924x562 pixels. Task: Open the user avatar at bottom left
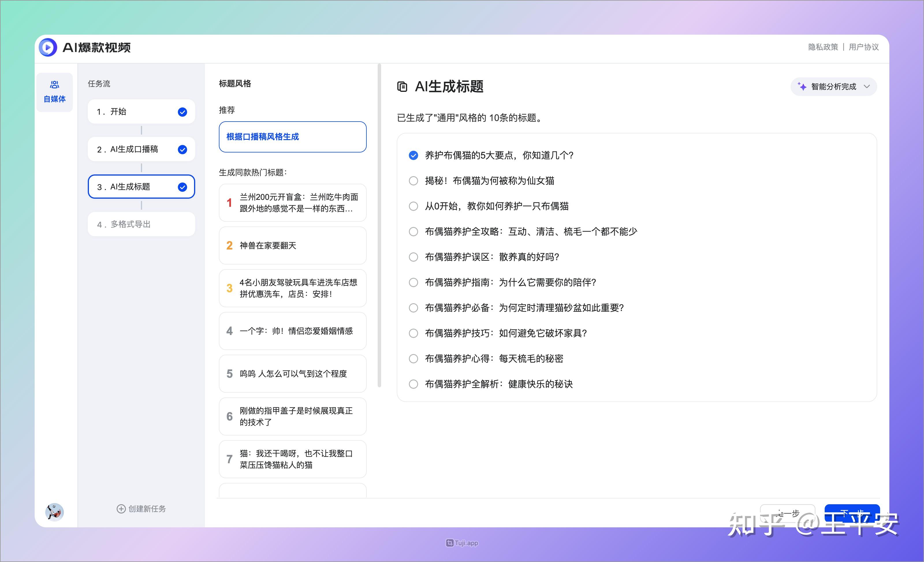tap(54, 512)
